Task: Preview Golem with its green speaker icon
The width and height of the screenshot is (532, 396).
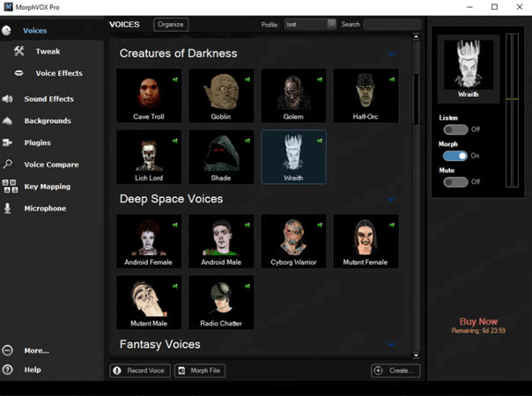Action: (x=319, y=80)
